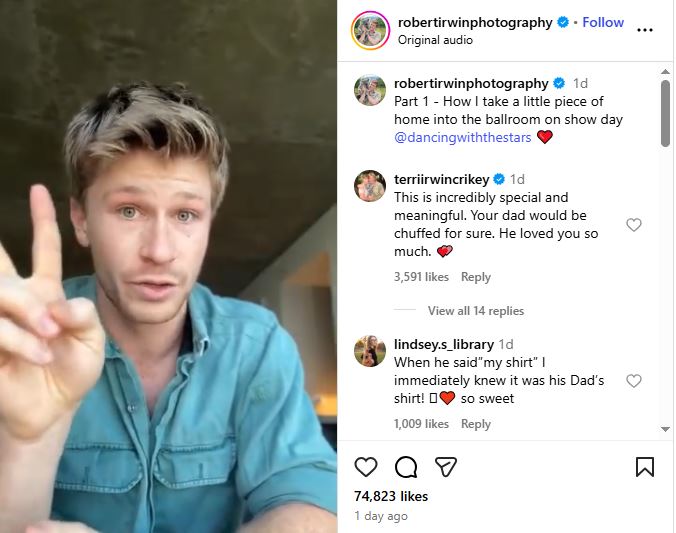This screenshot has height=533, width=676.
Task: Open the comment bubble icon
Action: pos(405,467)
